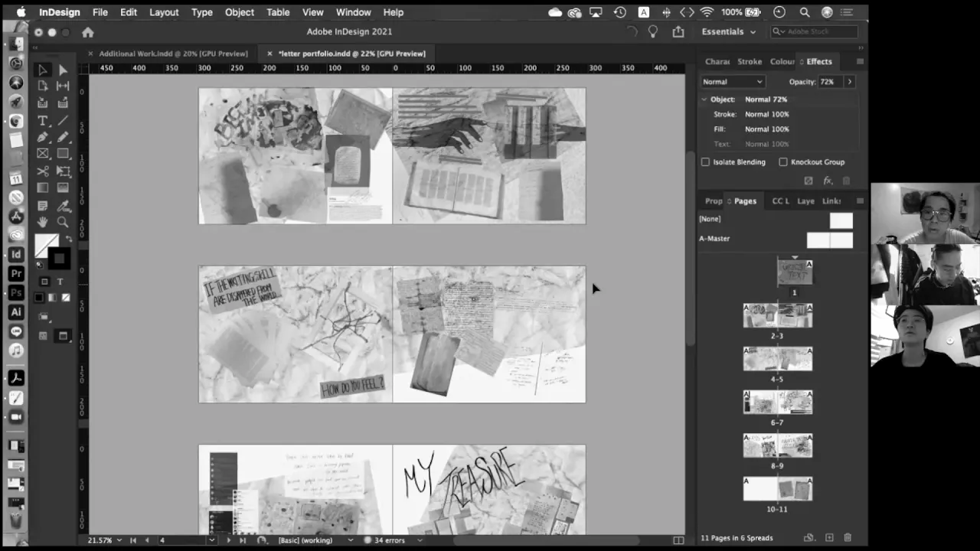The width and height of the screenshot is (980, 551).
Task: Click the Share document icon
Action: click(x=678, y=31)
